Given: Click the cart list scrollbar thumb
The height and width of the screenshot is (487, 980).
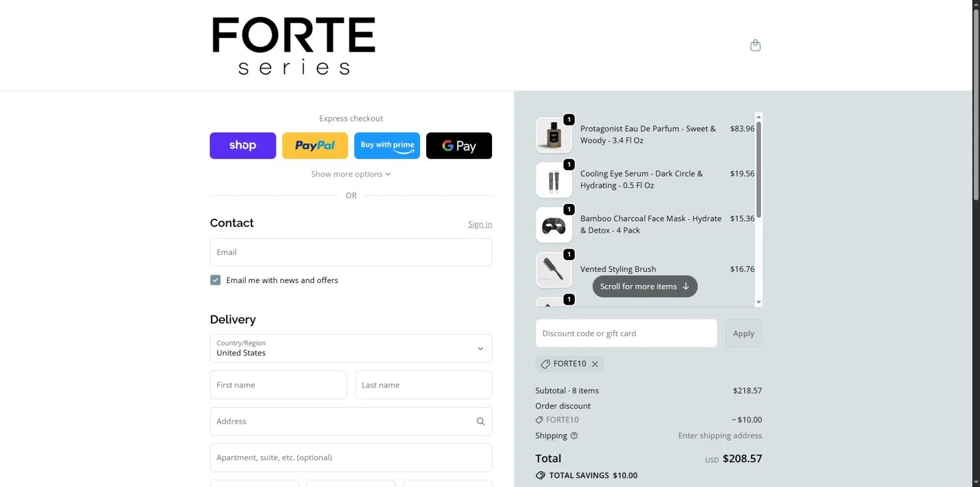Looking at the screenshot, I should 759,170.
